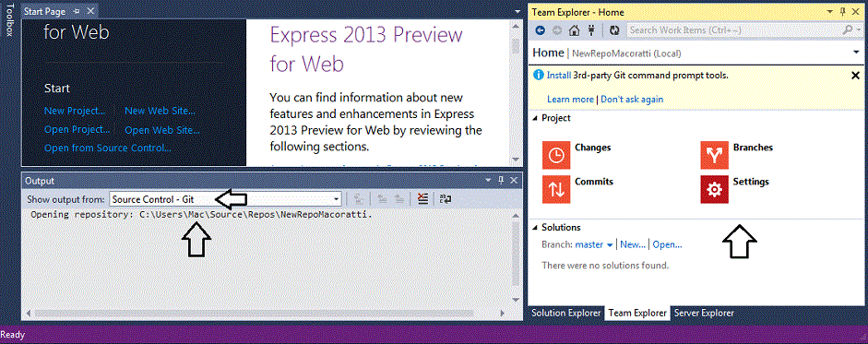Click the Don't ask again link
This screenshot has width=868, height=344.
[632, 100]
